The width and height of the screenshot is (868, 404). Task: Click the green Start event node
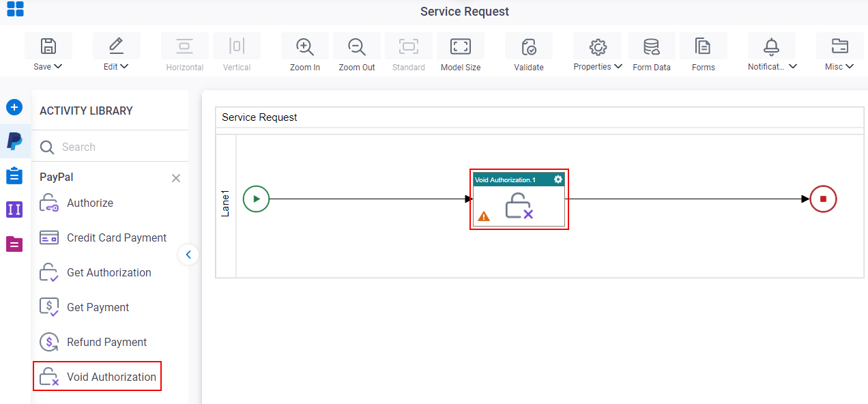click(x=257, y=199)
